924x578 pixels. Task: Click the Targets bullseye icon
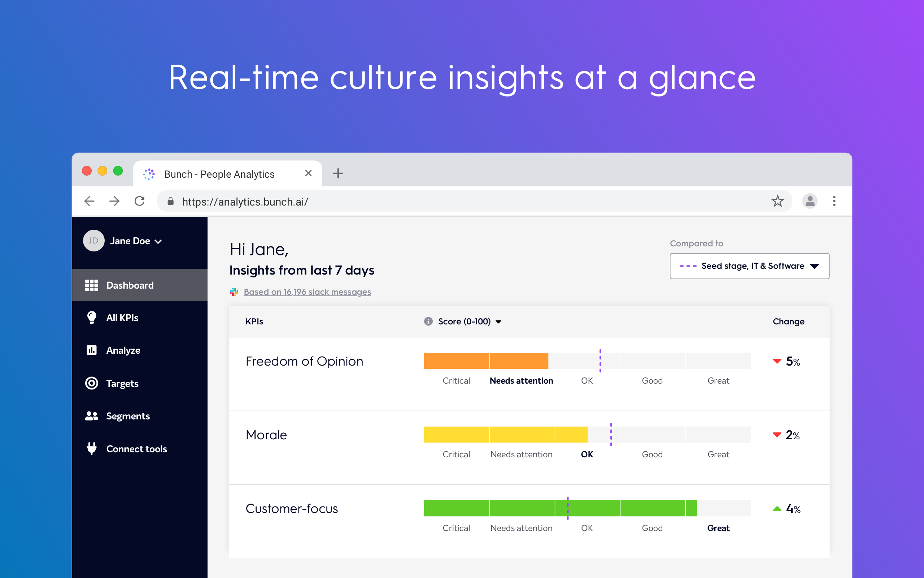[x=92, y=383]
